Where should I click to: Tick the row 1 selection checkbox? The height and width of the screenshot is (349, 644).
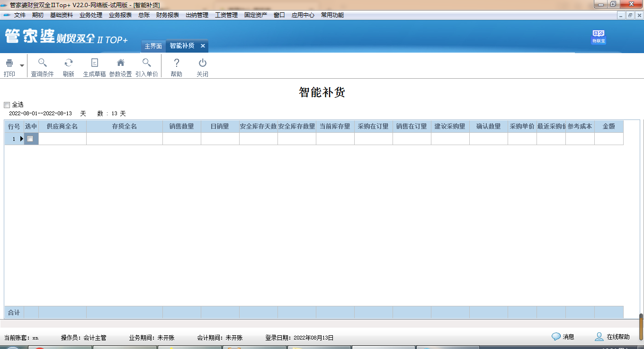point(30,139)
